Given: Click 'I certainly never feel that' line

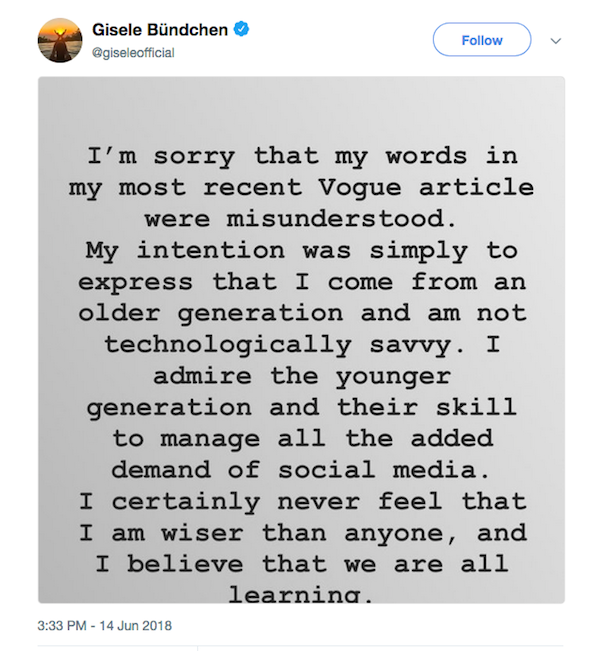Looking at the screenshot, I should point(303,502).
